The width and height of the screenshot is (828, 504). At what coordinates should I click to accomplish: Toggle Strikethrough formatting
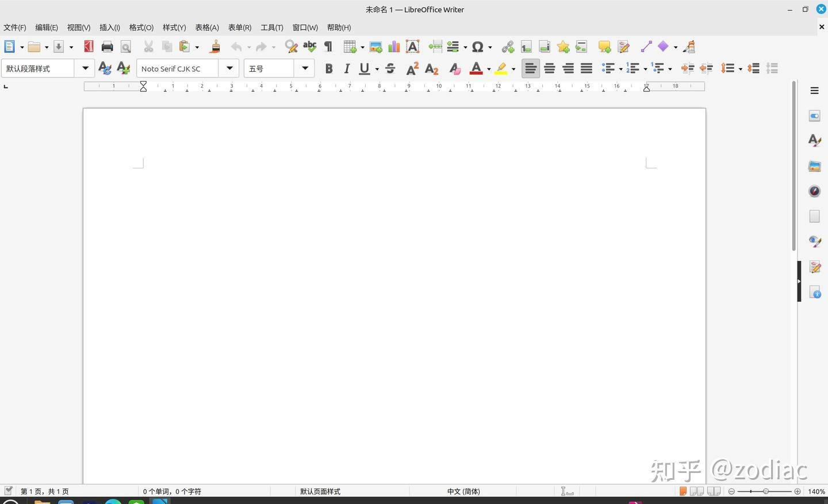pyautogui.click(x=390, y=68)
